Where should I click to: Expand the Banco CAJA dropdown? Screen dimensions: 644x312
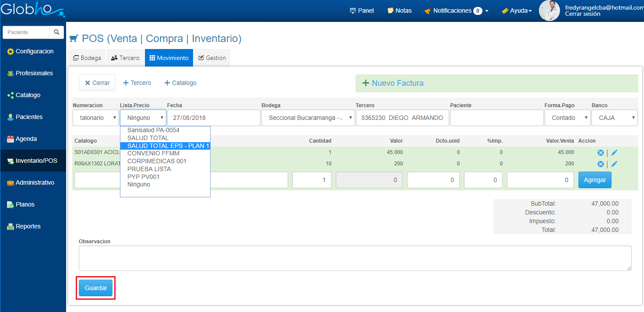click(614, 118)
